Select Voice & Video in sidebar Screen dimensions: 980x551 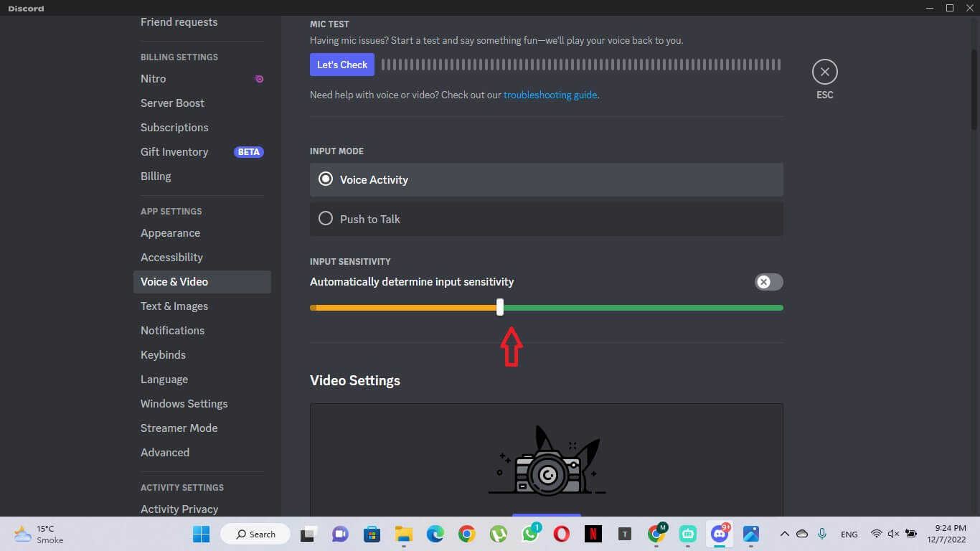[202, 282]
